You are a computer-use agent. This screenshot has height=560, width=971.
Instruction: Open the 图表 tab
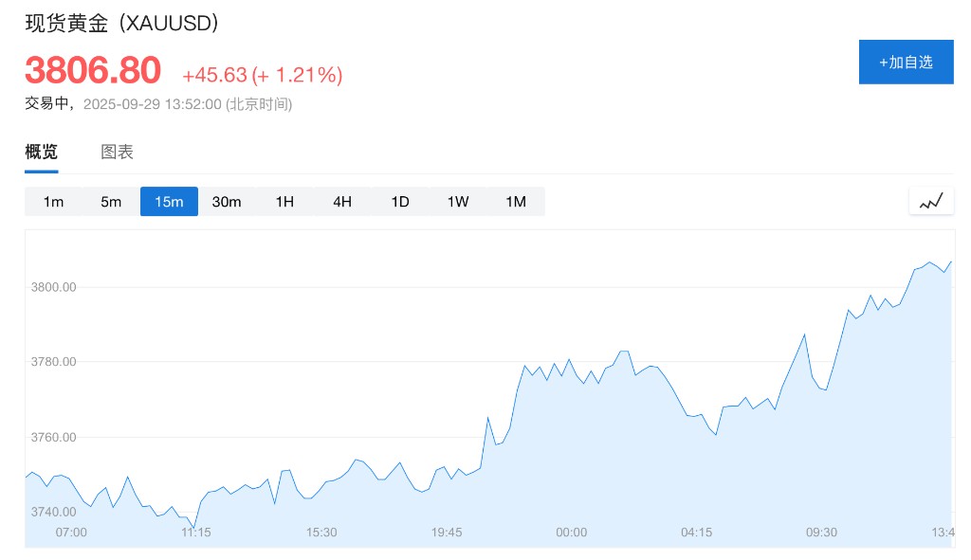point(118,152)
